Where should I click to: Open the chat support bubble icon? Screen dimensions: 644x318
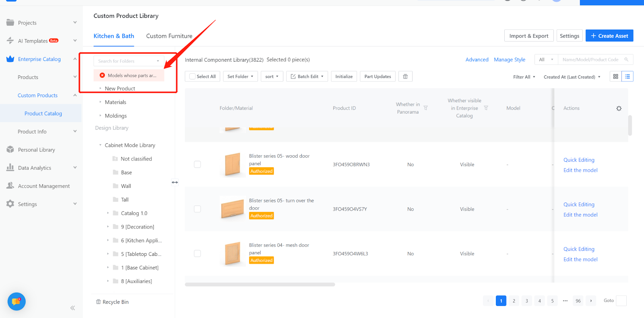17,301
